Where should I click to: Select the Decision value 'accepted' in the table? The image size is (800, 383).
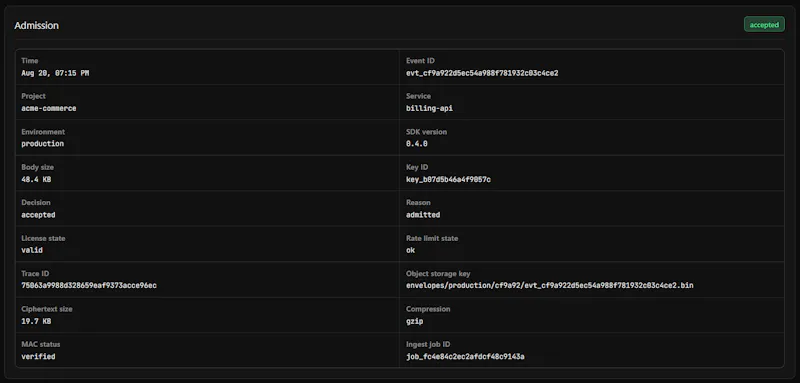(x=38, y=215)
